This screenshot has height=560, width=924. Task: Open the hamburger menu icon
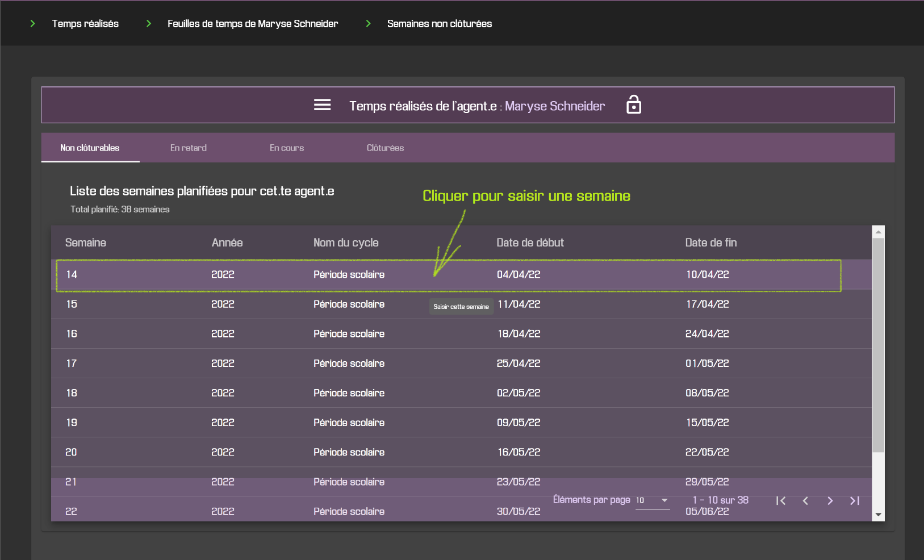[322, 105]
